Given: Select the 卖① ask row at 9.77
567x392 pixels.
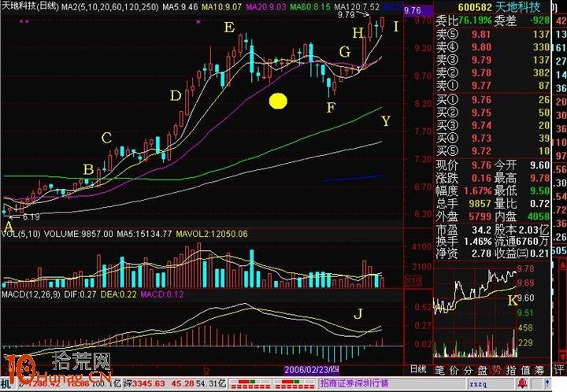Looking at the screenshot, I should (x=492, y=86).
